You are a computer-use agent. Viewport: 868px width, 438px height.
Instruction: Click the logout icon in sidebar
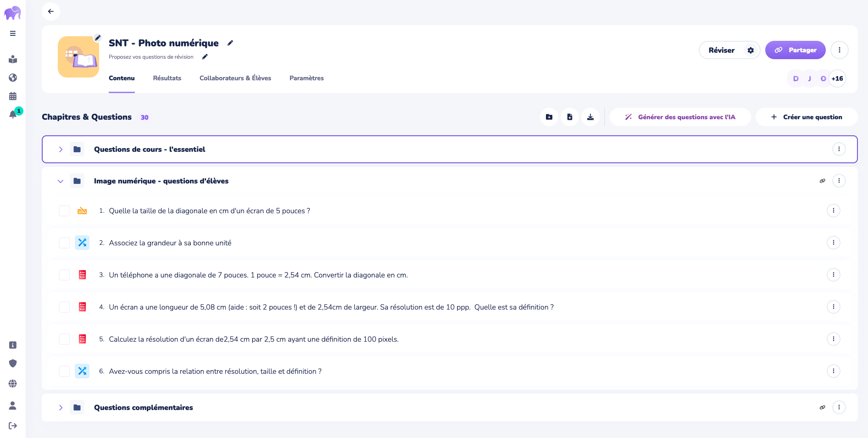tap(13, 426)
